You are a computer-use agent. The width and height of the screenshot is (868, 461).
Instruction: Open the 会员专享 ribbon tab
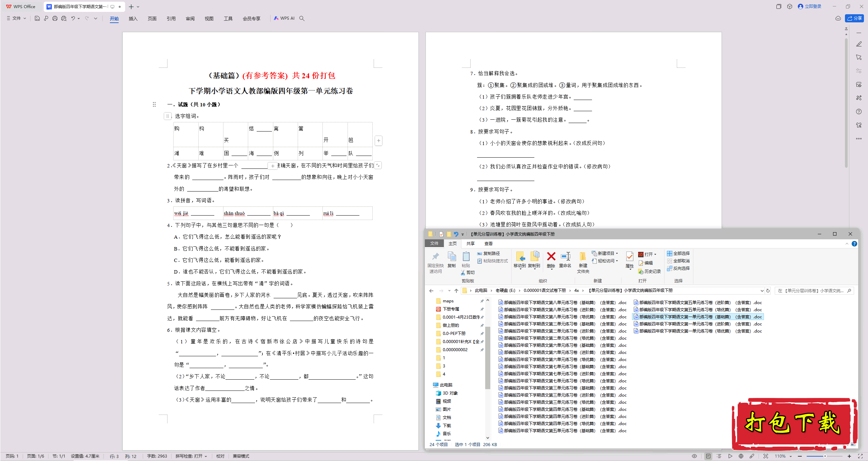[x=251, y=19]
